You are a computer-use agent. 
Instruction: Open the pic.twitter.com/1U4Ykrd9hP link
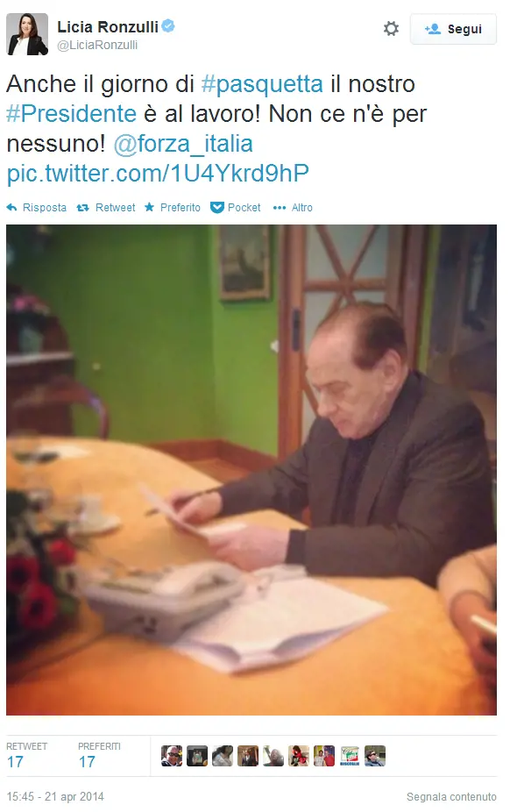(x=158, y=174)
